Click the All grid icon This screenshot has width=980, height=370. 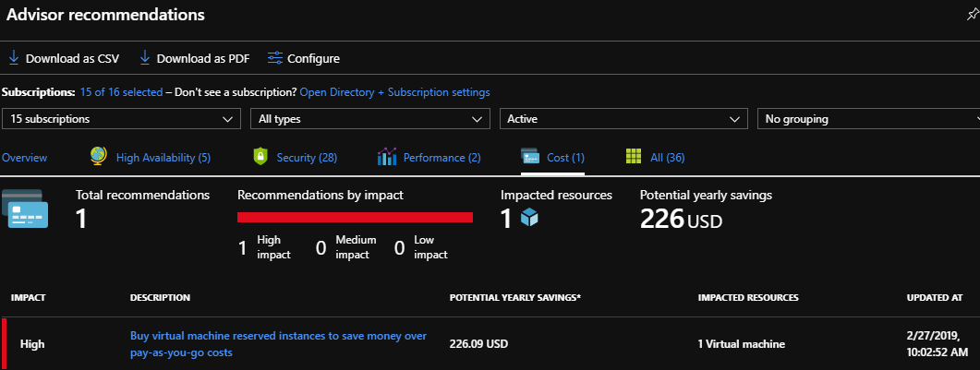[635, 157]
